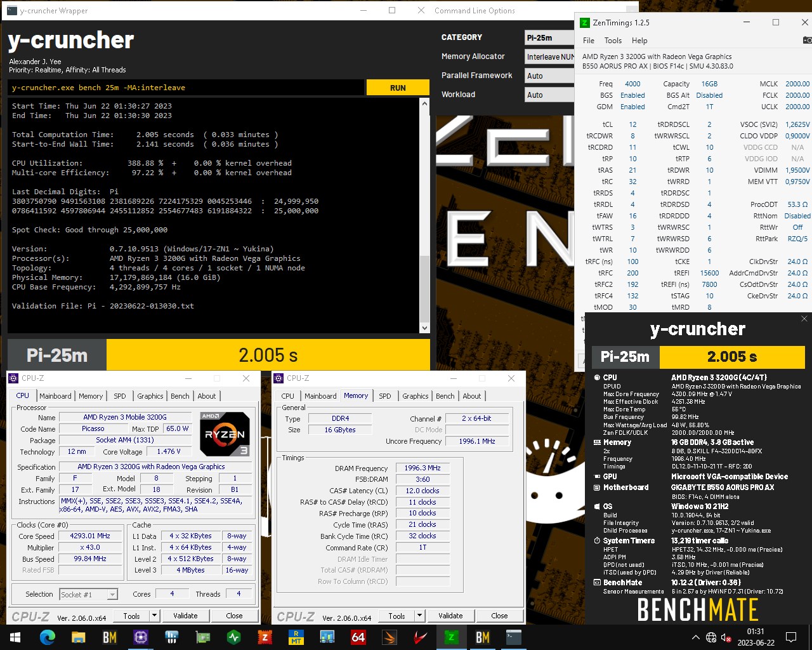This screenshot has width=812, height=650.
Task: Switch to CPU tab in CPU-Z memory timings window
Action: point(288,396)
